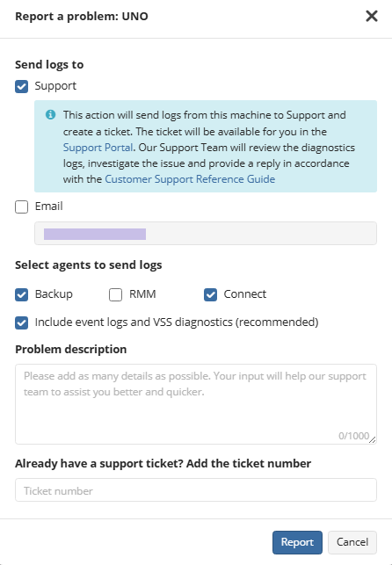Click the blue info icon in the notice
Screen dimensions: 392x565
[x=50, y=114]
